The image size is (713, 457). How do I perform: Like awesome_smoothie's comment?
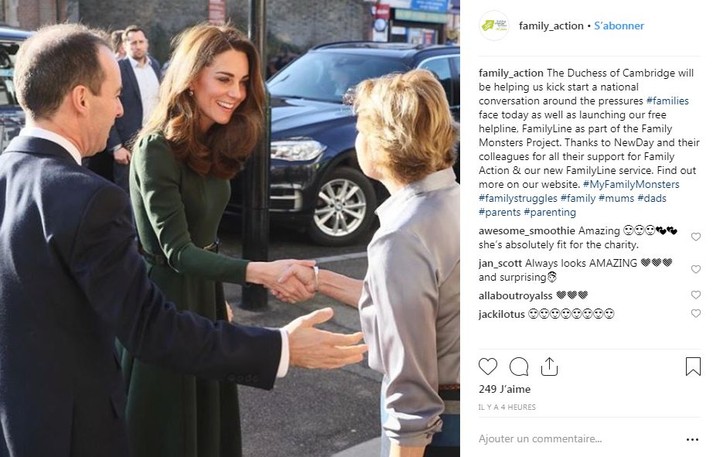(x=695, y=237)
